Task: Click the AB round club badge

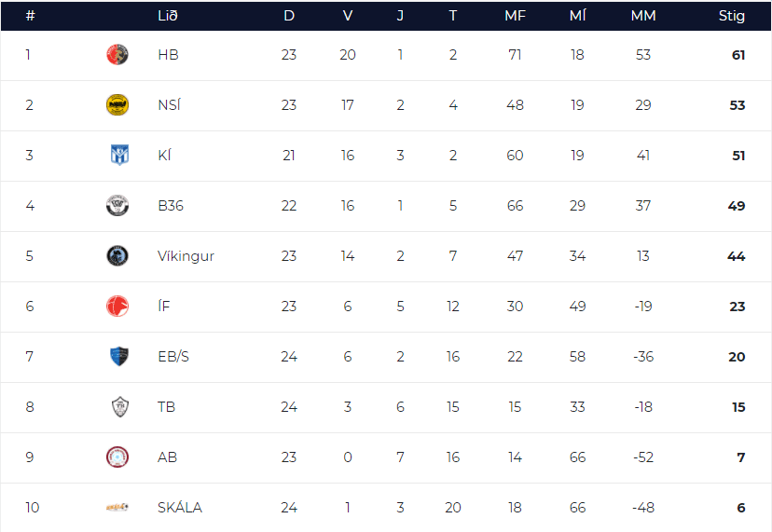Action: click(x=117, y=457)
